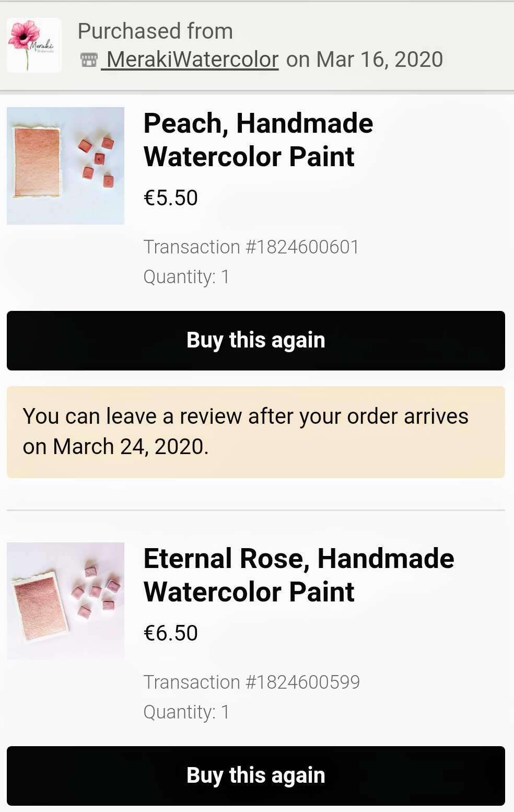Viewport: 514px width, 812px height.
Task: Click the €6.50 price
Action: [x=171, y=633]
